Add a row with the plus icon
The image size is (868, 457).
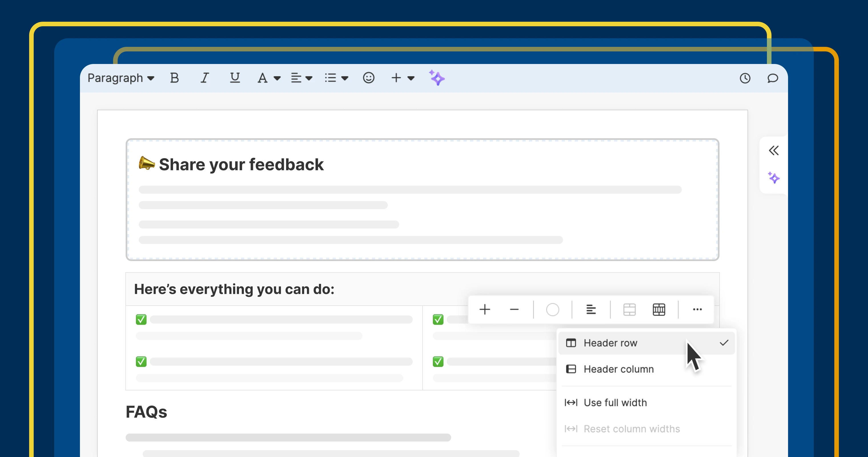485,309
